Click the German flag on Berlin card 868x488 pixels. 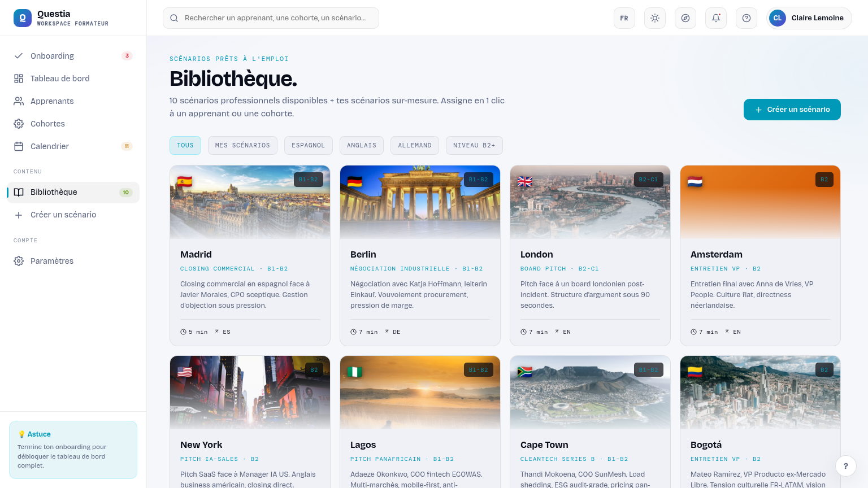click(x=355, y=181)
